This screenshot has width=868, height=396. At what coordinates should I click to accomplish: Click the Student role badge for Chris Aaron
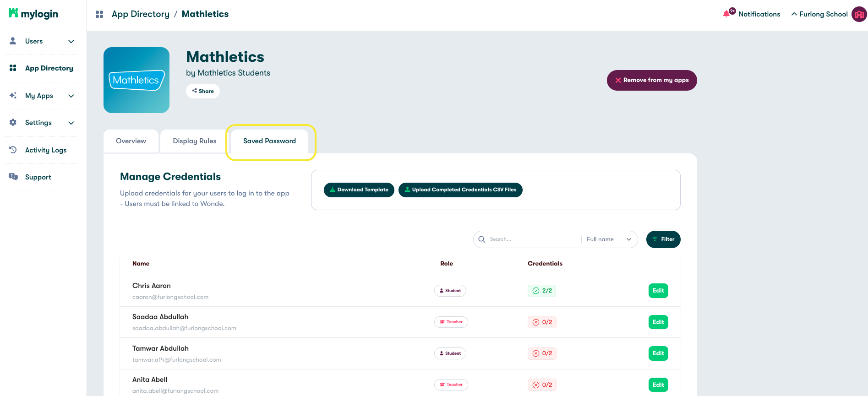[450, 291]
